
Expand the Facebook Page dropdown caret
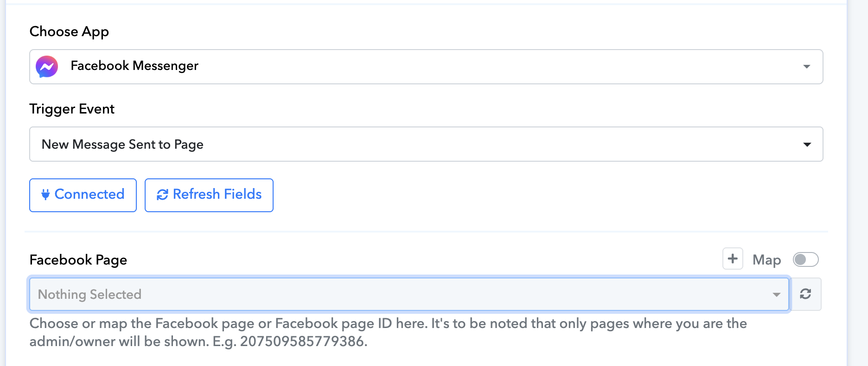pyautogui.click(x=776, y=295)
